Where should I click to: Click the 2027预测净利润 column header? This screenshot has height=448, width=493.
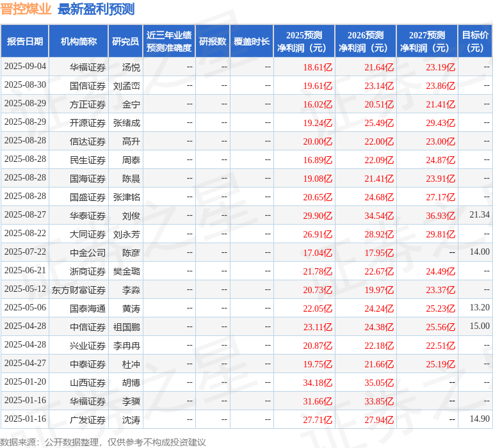pyautogui.click(x=427, y=41)
